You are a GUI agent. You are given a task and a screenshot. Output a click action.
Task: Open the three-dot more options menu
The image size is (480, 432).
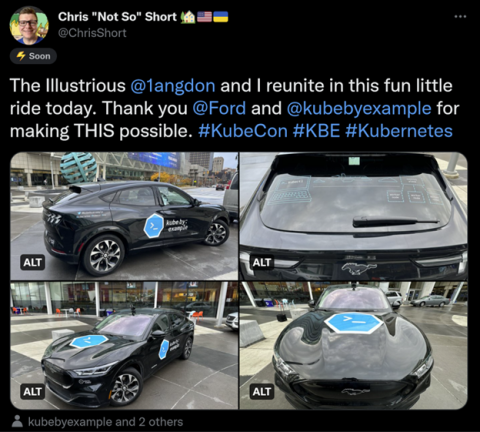tap(460, 16)
